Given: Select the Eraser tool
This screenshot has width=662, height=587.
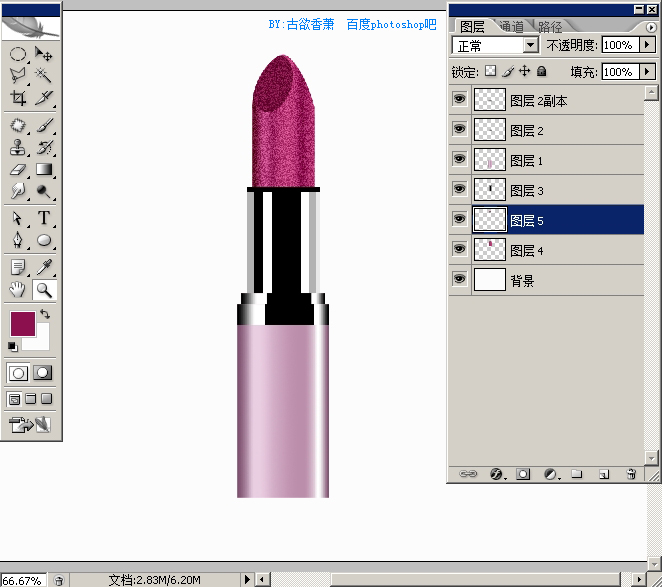Looking at the screenshot, I should point(17,170).
